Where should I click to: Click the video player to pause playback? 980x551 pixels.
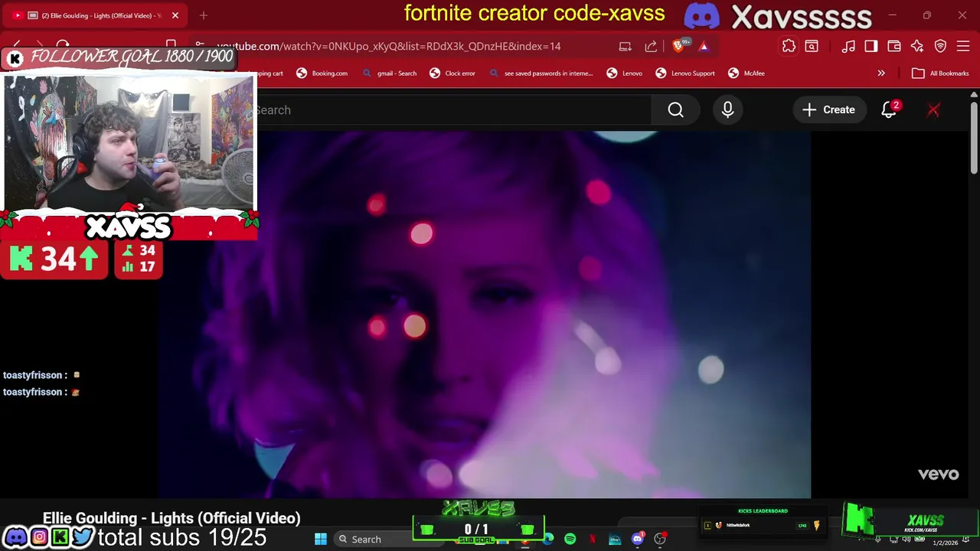pos(485,315)
